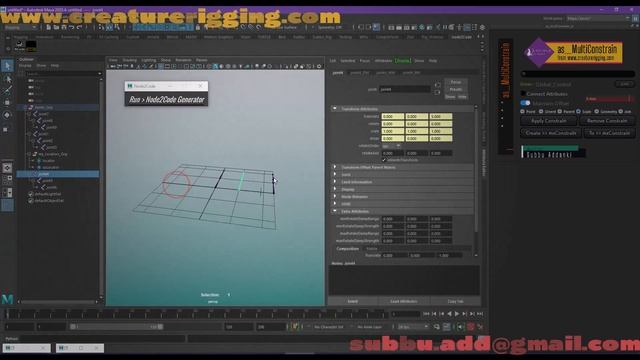The width and height of the screenshot is (640, 360).
Task: Toggle the Auto Keyframe icon
Action: pyautogui.click(x=470, y=327)
